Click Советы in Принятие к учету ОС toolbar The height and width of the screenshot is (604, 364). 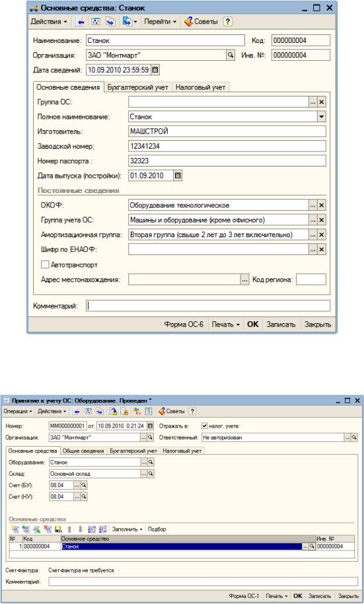[x=172, y=412]
